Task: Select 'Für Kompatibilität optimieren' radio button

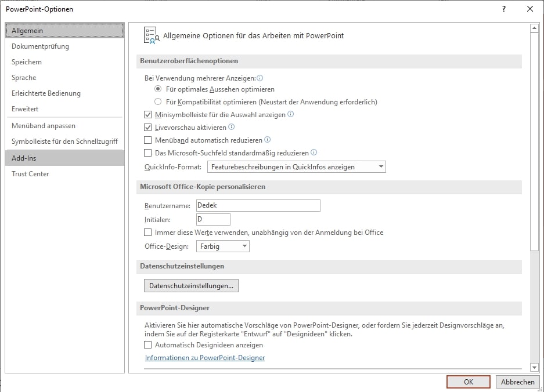Action: (x=158, y=102)
